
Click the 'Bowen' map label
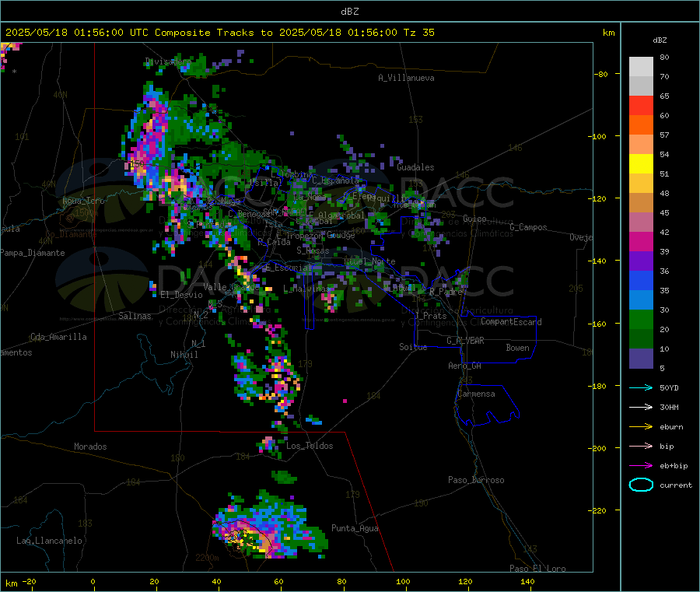pos(517,348)
